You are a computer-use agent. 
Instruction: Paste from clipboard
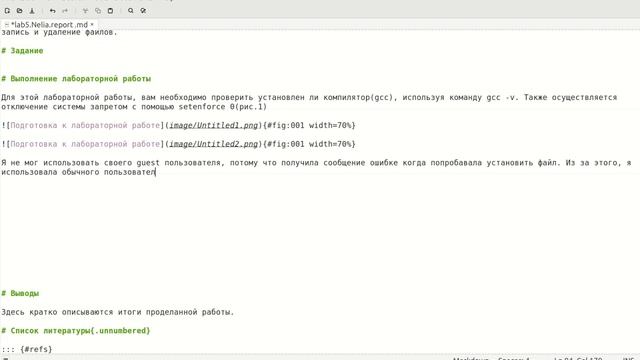pos(110,11)
